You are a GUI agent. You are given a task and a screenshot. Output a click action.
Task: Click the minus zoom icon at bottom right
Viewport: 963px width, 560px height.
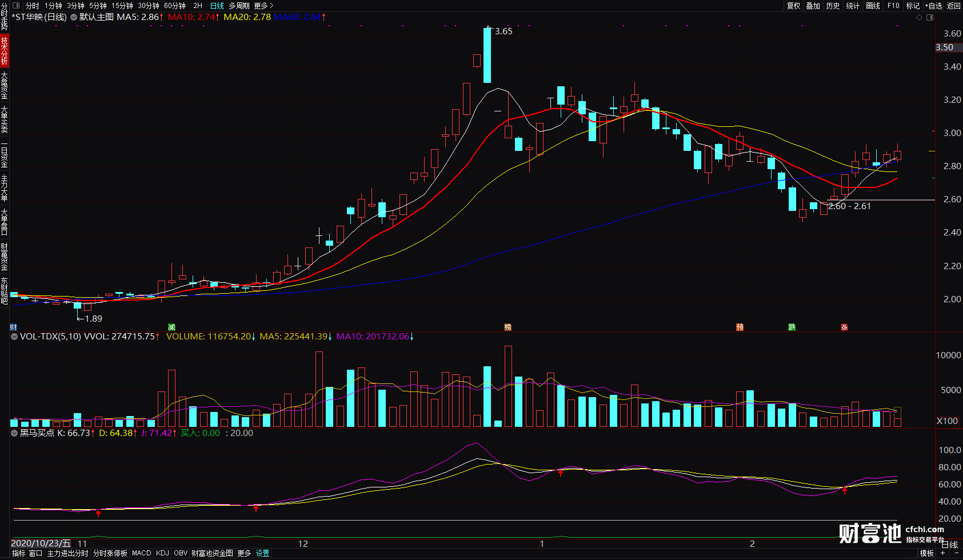(x=956, y=553)
